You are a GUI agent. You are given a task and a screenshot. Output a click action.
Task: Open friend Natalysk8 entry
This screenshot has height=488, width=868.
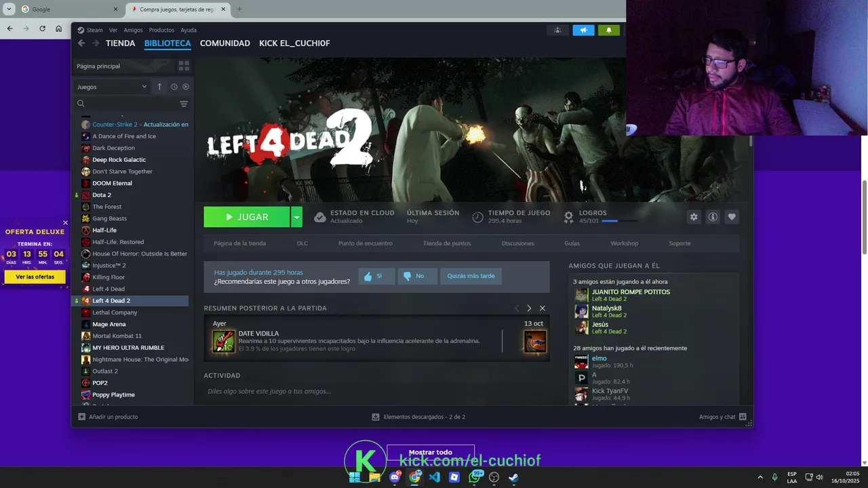(x=606, y=308)
